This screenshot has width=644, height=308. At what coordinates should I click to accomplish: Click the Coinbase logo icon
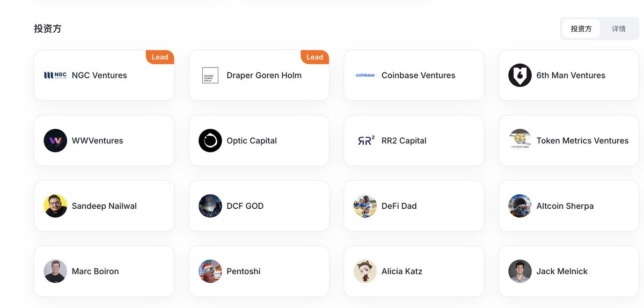pyautogui.click(x=365, y=75)
